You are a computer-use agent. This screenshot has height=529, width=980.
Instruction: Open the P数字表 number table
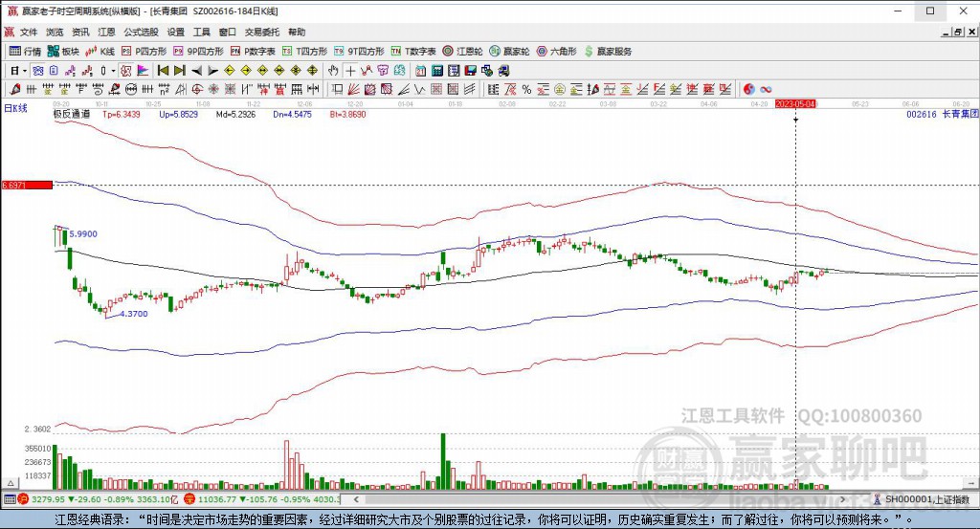(253, 52)
